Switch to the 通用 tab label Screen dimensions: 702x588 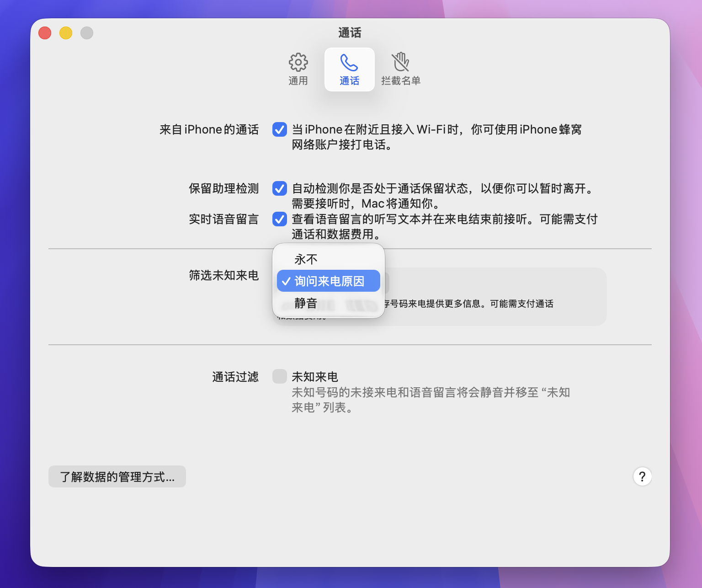298,81
